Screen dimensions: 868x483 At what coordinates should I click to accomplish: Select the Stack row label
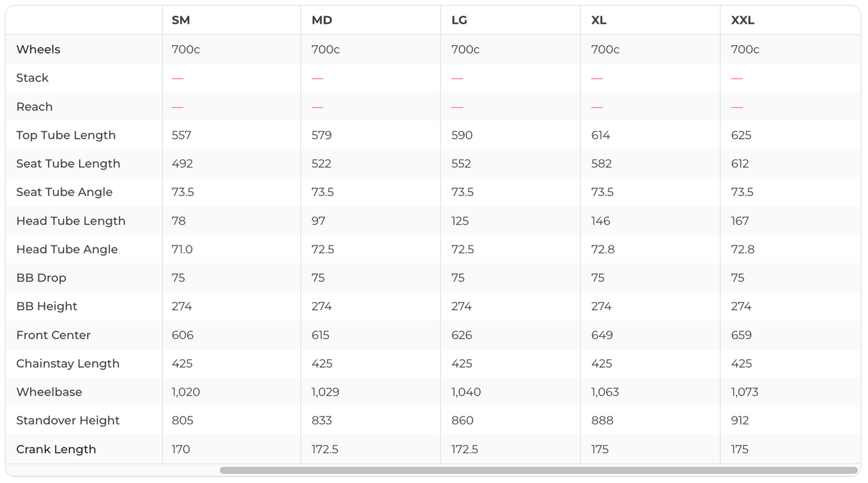pos(33,78)
